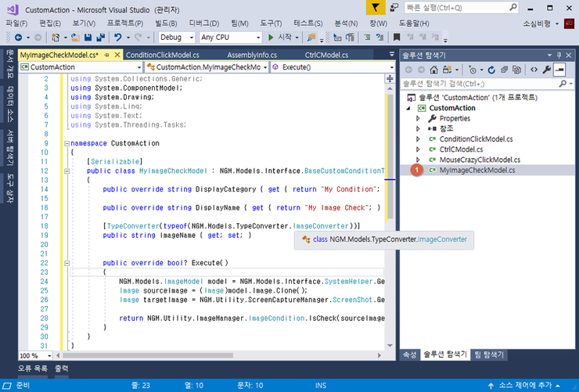The width and height of the screenshot is (579, 392).
Task: Click the 소심비형 user account name
Action: coord(537,23)
